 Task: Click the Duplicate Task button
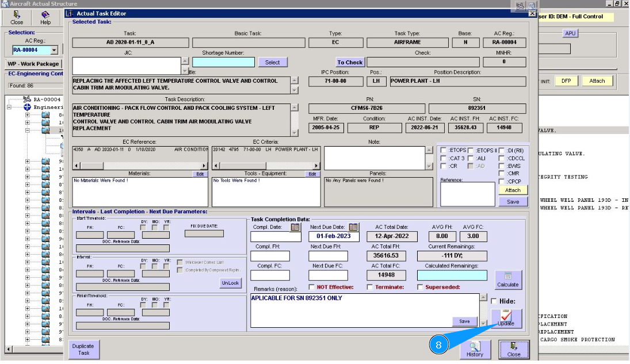(x=83, y=350)
